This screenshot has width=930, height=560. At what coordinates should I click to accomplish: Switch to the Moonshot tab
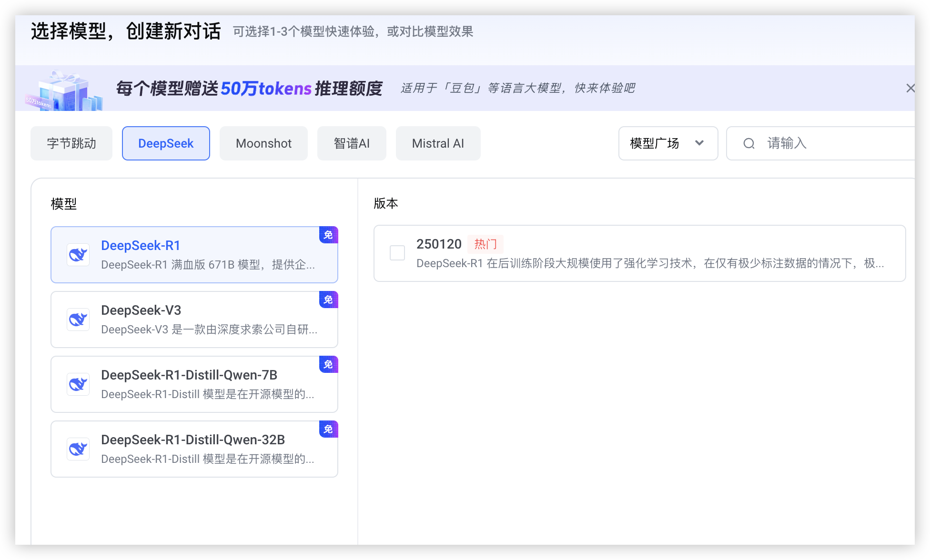pyautogui.click(x=263, y=143)
